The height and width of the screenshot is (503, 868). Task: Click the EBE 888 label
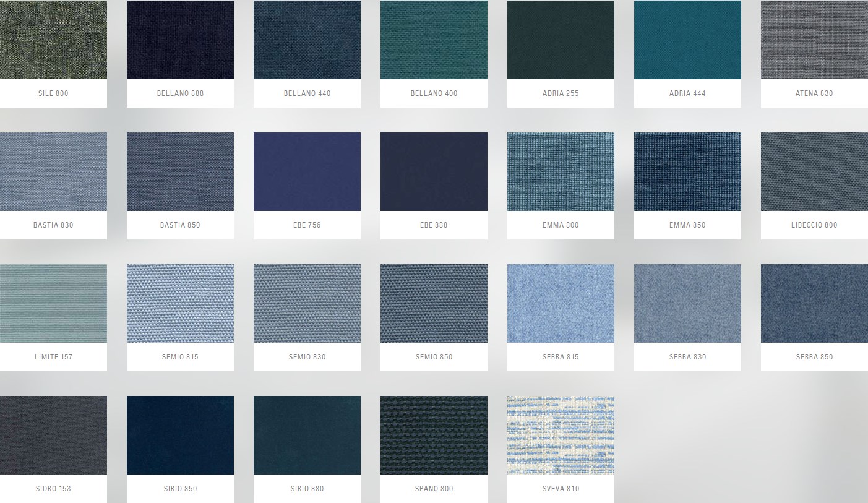point(434,225)
